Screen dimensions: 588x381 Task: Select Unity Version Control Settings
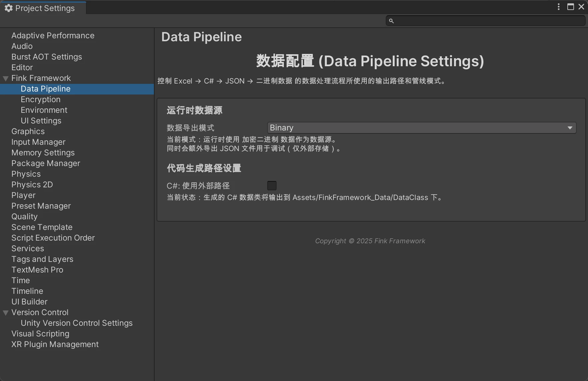(x=76, y=323)
